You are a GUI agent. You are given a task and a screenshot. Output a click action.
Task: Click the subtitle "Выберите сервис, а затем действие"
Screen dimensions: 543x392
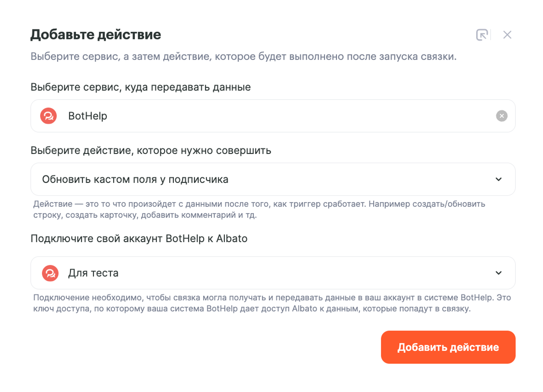coord(243,57)
